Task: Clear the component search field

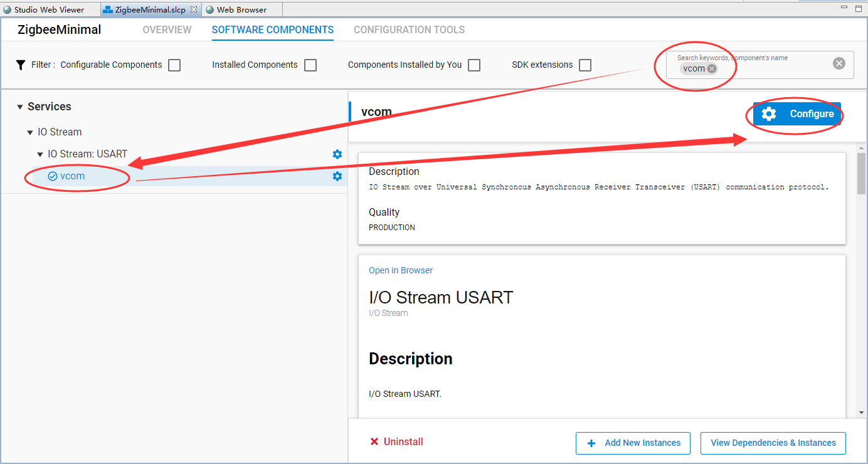Action: tap(839, 63)
